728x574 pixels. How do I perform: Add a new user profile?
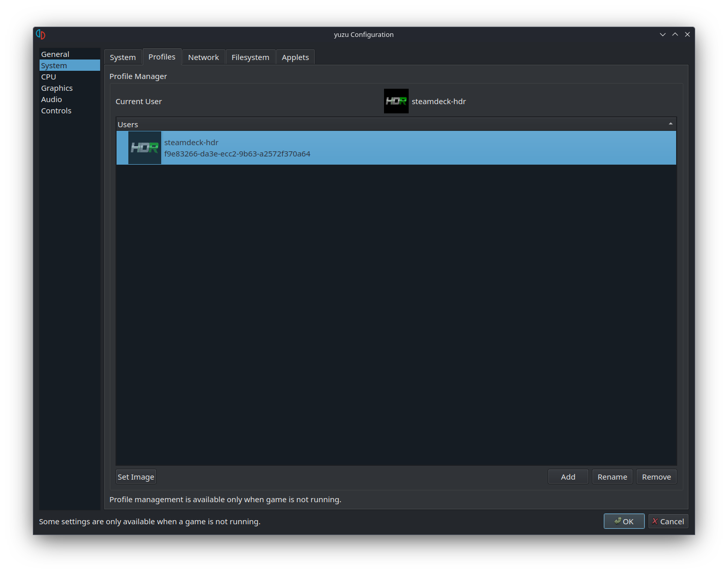[568, 477]
